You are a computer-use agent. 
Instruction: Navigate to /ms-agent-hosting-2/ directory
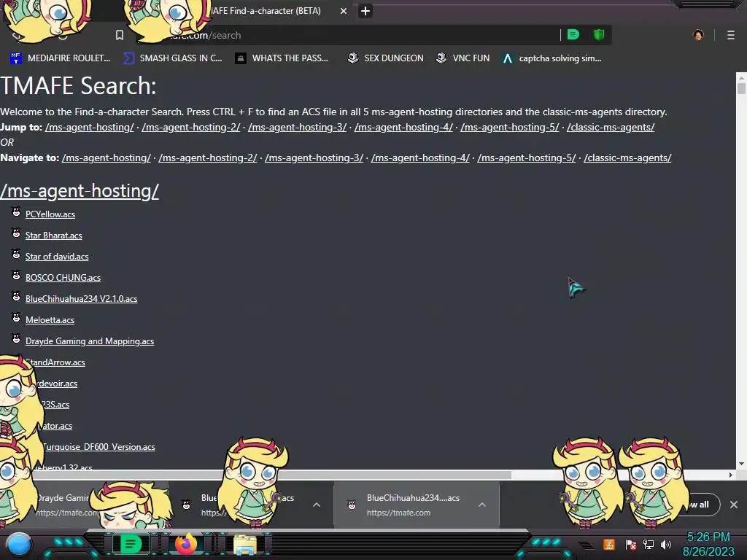pos(208,157)
